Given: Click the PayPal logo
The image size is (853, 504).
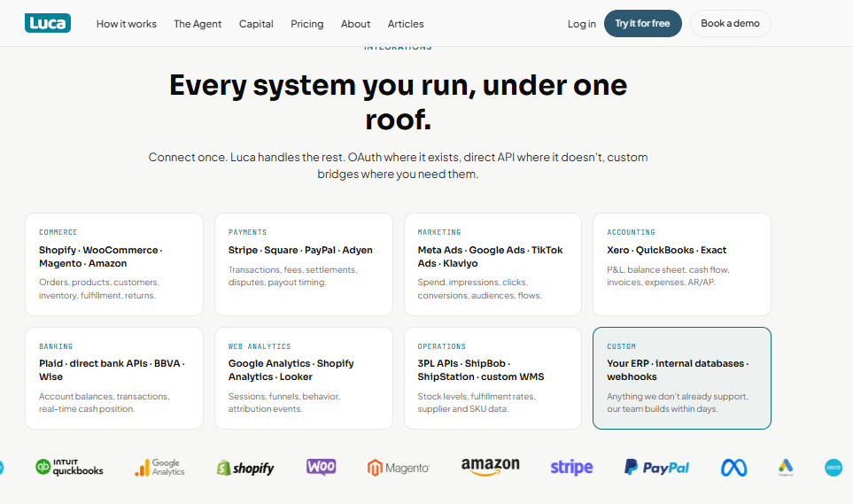Looking at the screenshot, I should point(656,467).
